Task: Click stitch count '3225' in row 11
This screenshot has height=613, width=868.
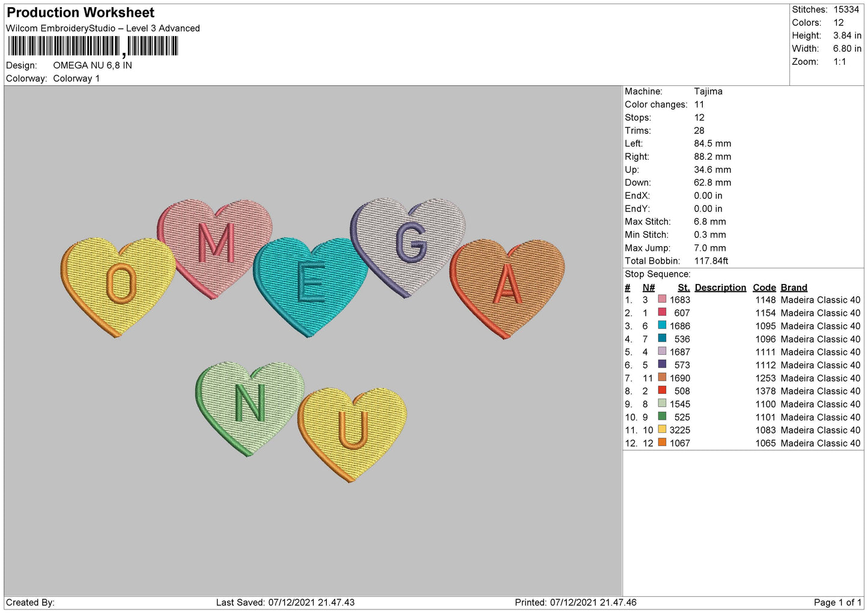Action: 680,430
